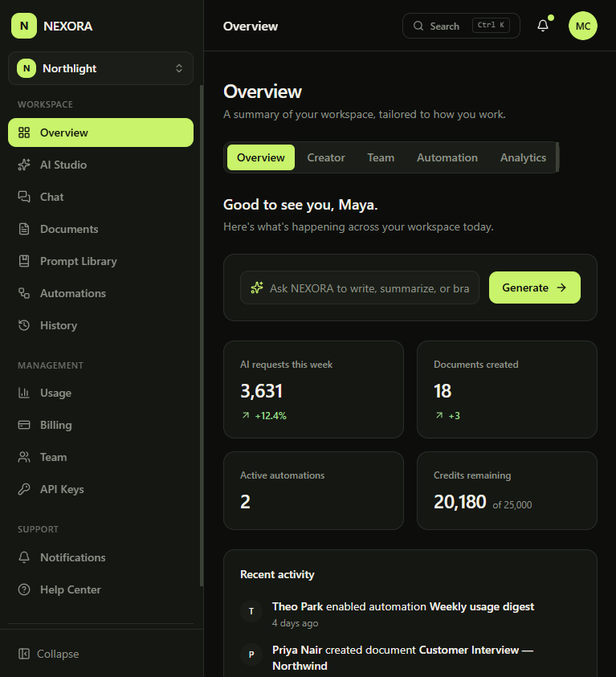Viewport: 616px width, 677px height.
Task: Click the sparkle icon in the prompt box
Action: tap(257, 288)
